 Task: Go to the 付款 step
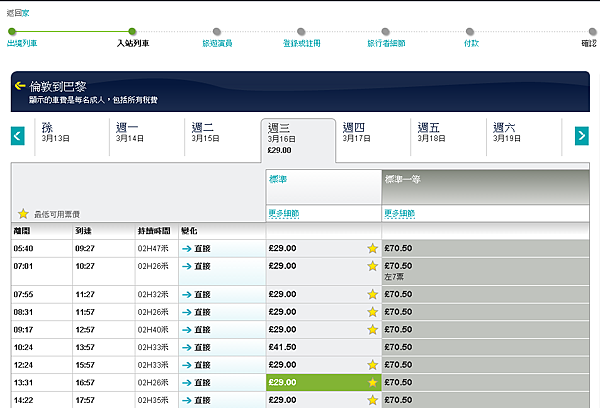[x=471, y=43]
